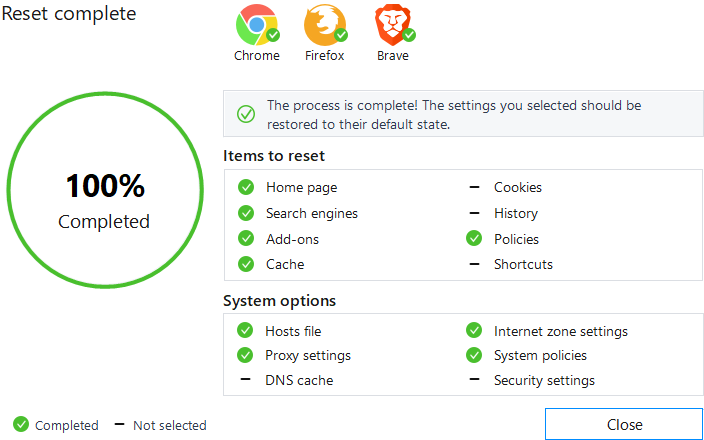Image resolution: width=704 pixels, height=440 pixels.
Task: Click the Search engines label
Action: point(312,213)
